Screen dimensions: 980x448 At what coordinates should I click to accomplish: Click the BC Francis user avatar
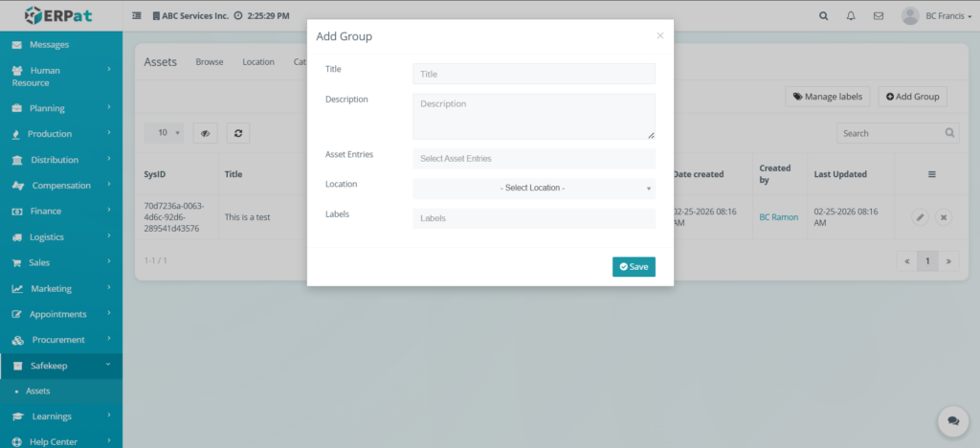[910, 15]
